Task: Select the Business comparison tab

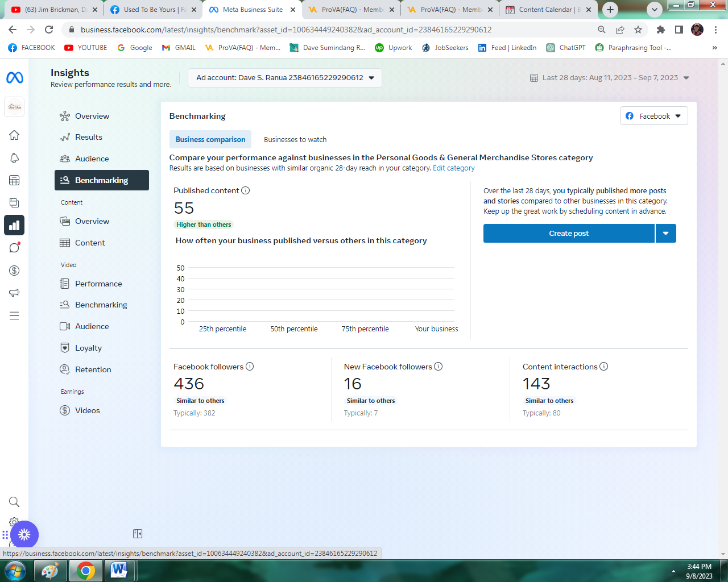Action: [210, 139]
